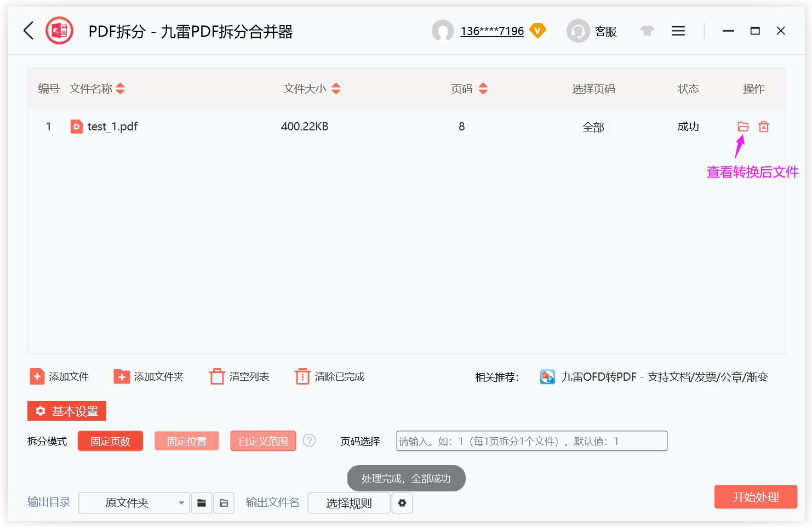Minimize the application window
812x527 pixels.
[x=728, y=31]
